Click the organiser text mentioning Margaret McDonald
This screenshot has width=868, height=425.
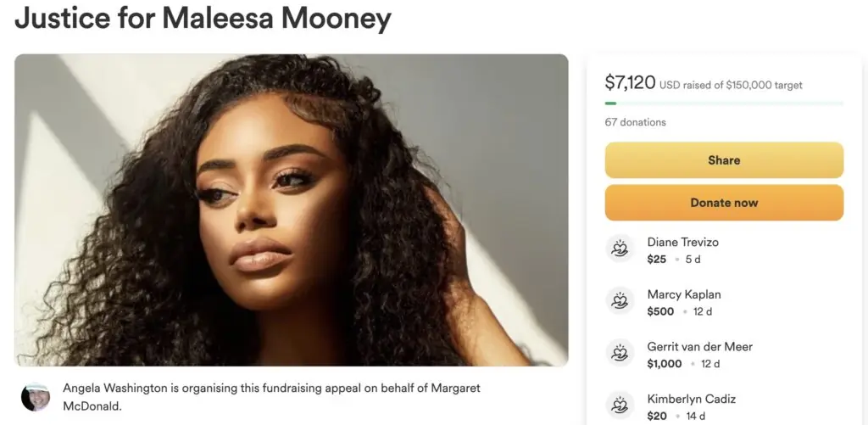pyautogui.click(x=271, y=395)
